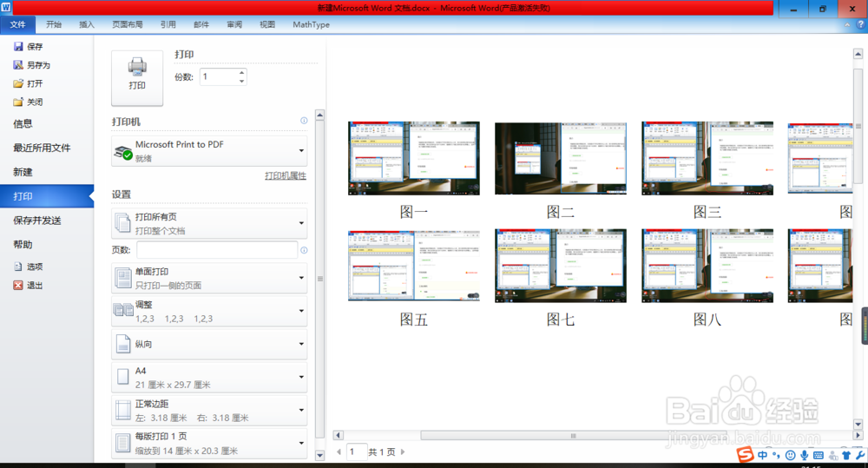Click the Sogou input method S icon

click(745, 455)
